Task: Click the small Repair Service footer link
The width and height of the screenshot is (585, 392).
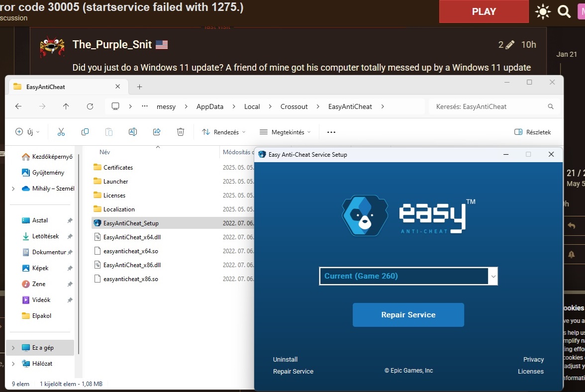Action: pos(293,372)
